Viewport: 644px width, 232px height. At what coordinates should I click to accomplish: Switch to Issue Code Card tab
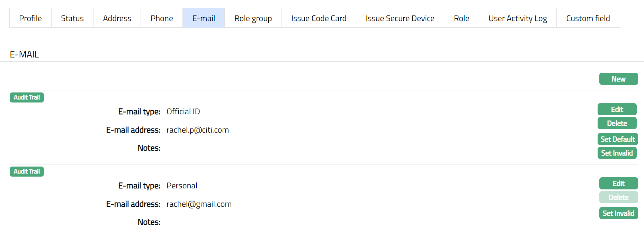(319, 18)
